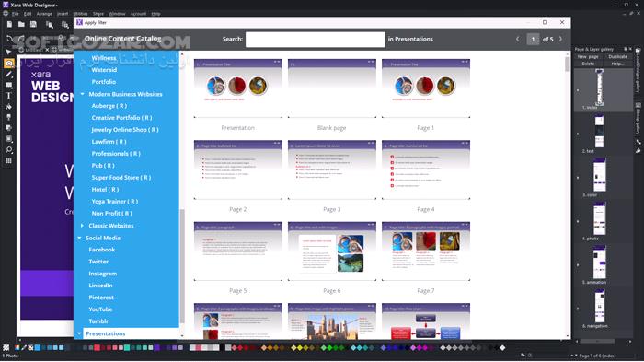644x362 pixels.
Task: Open the File menu
Action: tap(16, 14)
